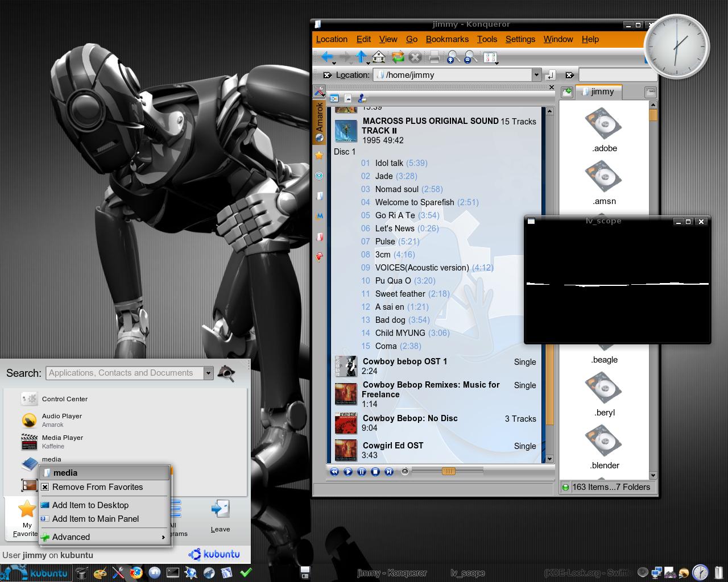Viewport: 728px width, 582px height.
Task: Open the Bookmarks menu
Action: [x=447, y=39]
